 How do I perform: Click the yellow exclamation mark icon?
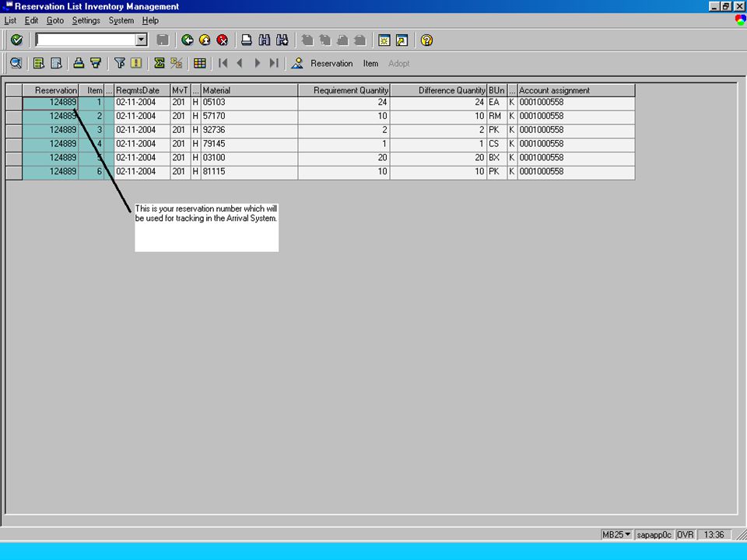point(136,63)
